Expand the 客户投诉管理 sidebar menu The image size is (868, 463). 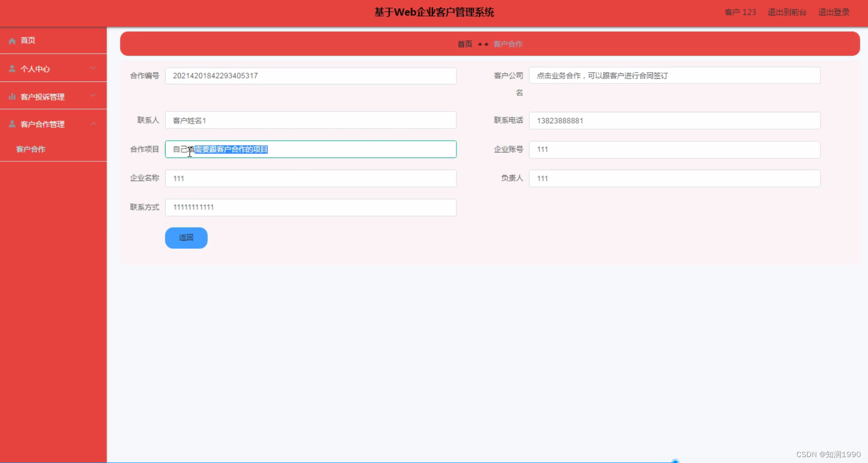click(x=54, y=96)
